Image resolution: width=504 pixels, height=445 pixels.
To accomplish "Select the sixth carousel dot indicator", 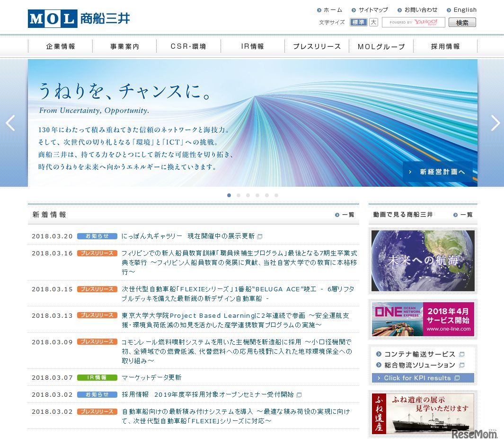I will 276,195.
